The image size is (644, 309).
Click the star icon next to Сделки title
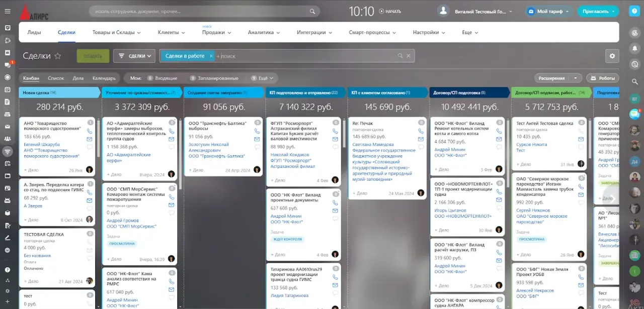57,56
